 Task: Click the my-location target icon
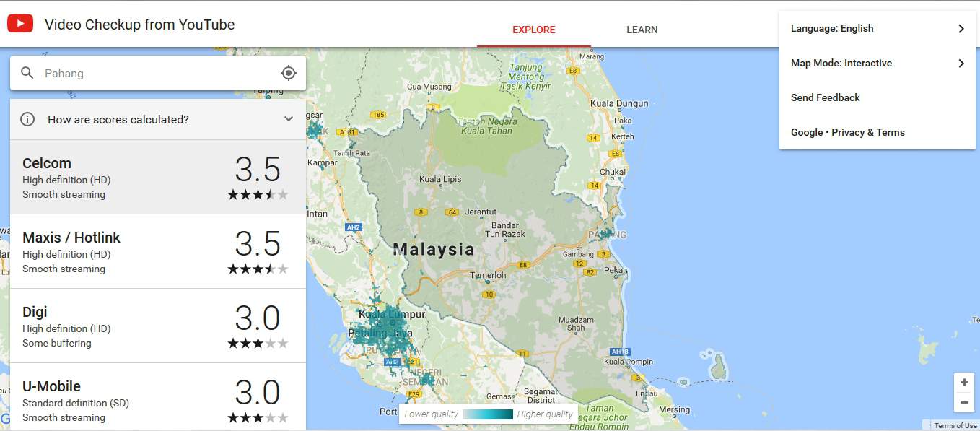pos(289,73)
